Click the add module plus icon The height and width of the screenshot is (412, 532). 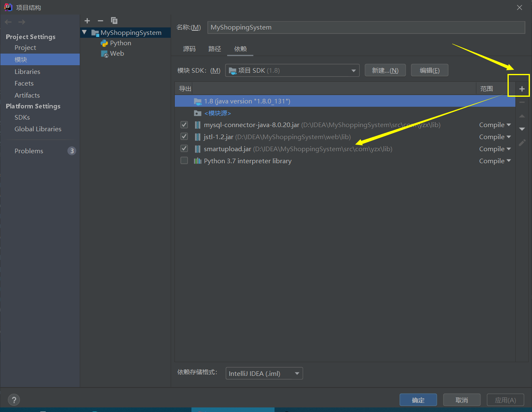pyautogui.click(x=87, y=20)
